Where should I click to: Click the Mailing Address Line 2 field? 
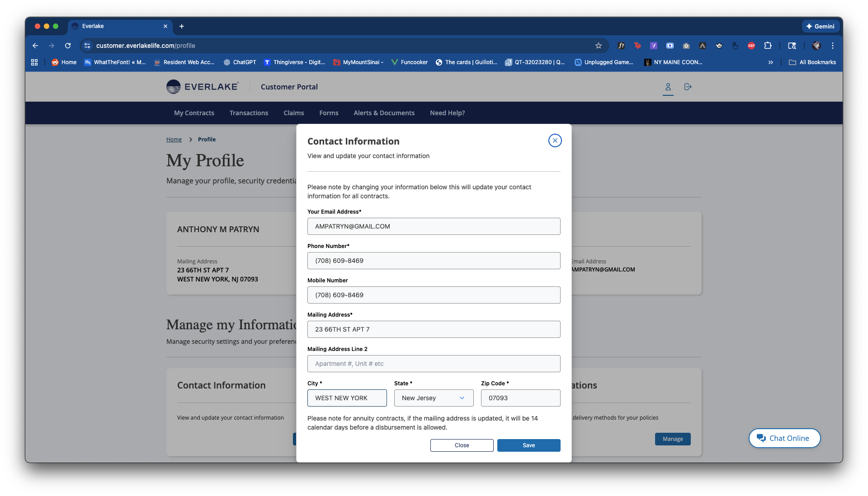click(433, 364)
